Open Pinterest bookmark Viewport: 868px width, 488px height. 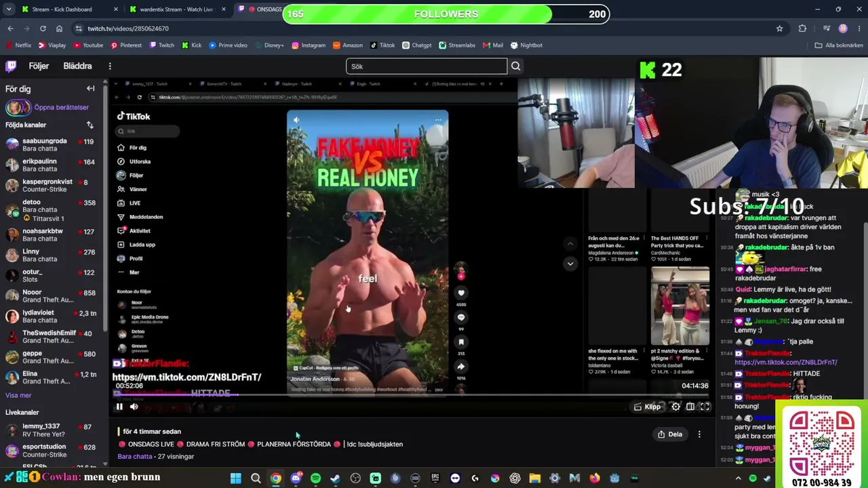[x=125, y=45]
